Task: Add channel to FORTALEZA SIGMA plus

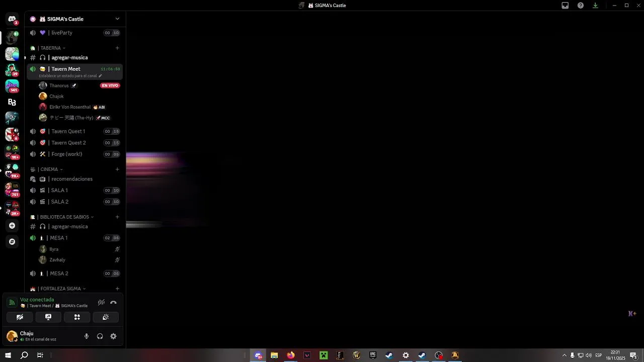Action: click(x=117, y=289)
